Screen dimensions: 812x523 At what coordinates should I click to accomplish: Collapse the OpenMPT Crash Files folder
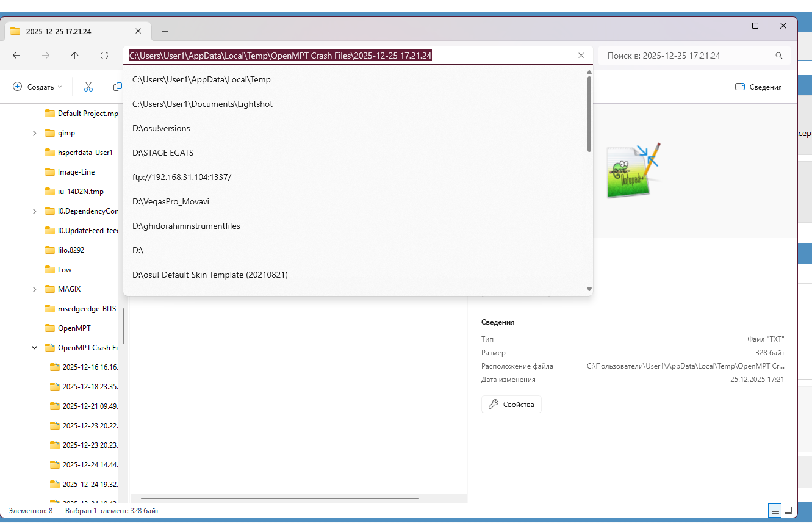tap(35, 348)
